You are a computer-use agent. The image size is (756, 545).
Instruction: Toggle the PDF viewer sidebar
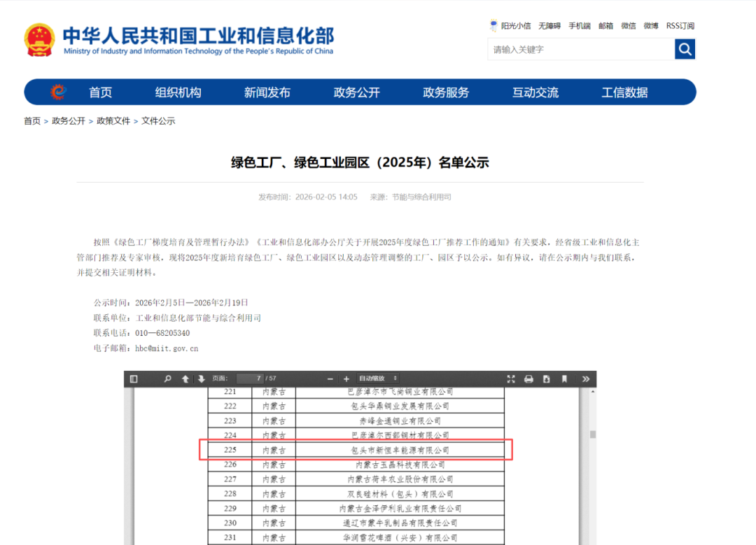134,379
